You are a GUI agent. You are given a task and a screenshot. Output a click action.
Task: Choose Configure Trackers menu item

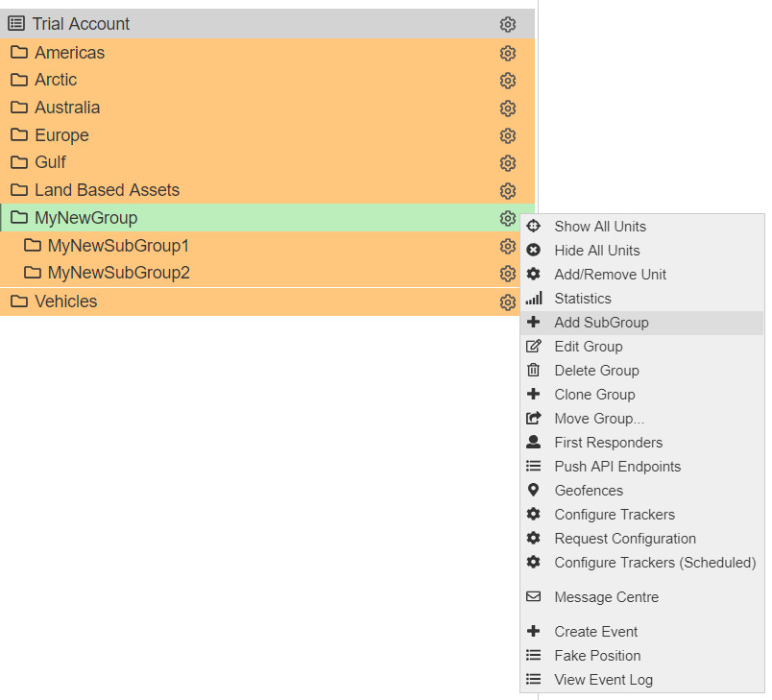(x=642, y=515)
